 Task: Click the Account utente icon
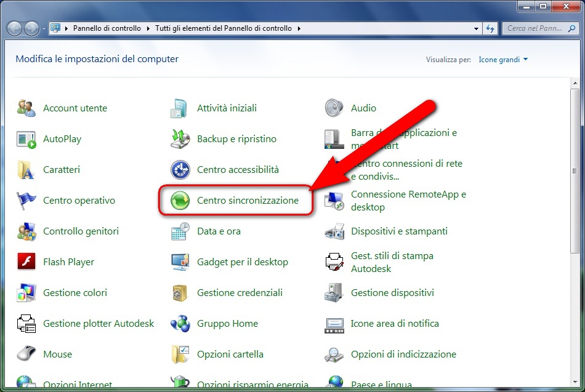point(26,108)
